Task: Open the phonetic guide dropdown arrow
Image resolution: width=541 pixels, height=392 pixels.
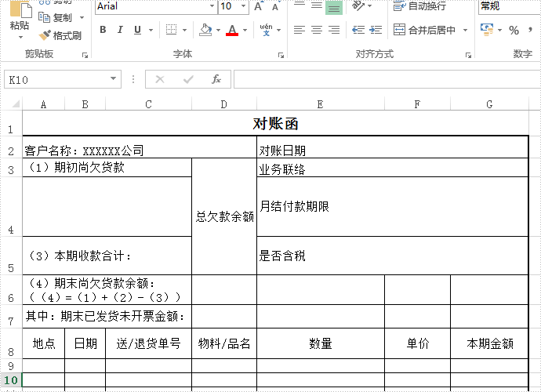Action: point(279,30)
